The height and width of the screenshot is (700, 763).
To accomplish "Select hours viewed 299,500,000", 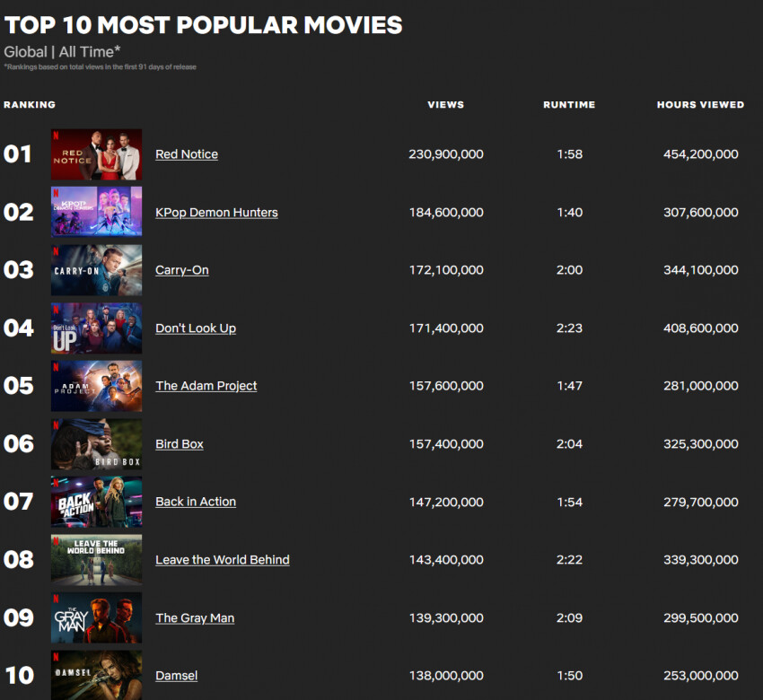I will click(x=701, y=618).
